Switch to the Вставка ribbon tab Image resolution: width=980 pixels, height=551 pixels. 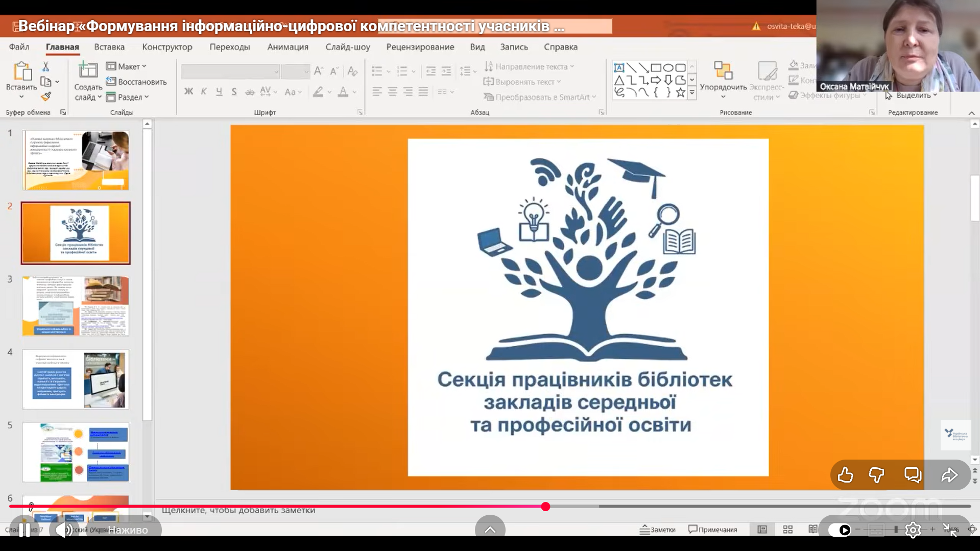click(109, 47)
